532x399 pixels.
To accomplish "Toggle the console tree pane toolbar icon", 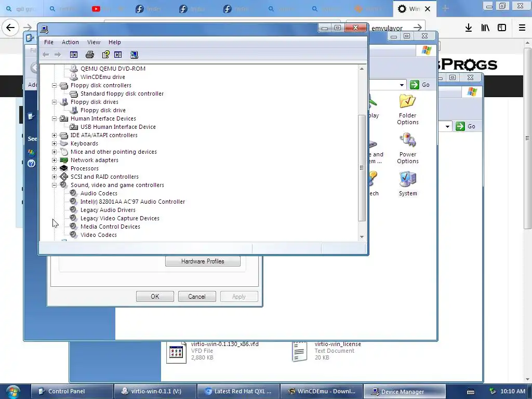I will pos(74,55).
